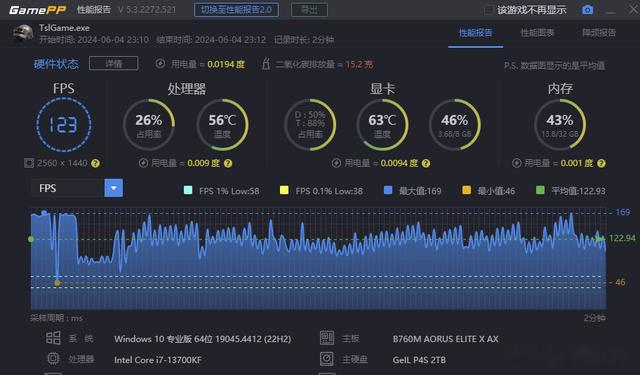Click the help icon beside processor power usage

(228, 163)
